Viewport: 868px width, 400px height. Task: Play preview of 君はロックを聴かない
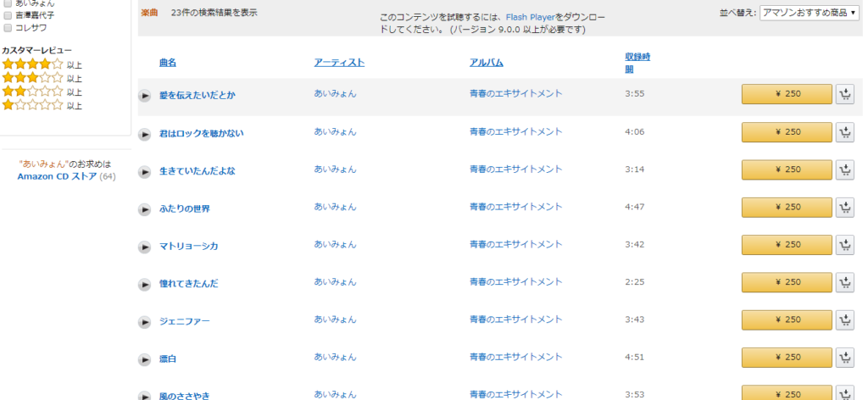[144, 134]
